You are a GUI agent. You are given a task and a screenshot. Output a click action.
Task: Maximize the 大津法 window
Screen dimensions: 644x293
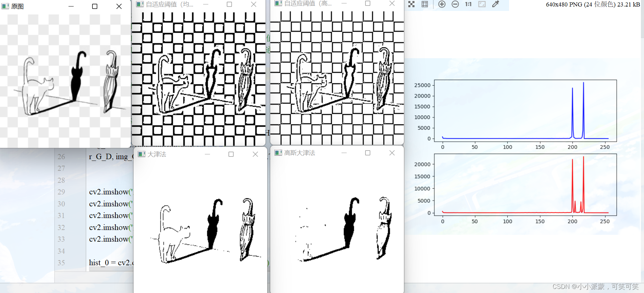click(231, 154)
